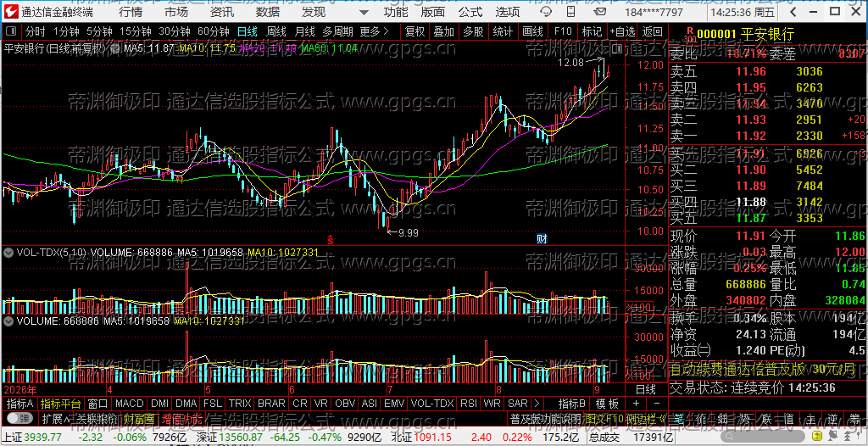Click the 模板 button
Image resolution: width=868 pixels, height=446 pixels.
pyautogui.click(x=607, y=403)
